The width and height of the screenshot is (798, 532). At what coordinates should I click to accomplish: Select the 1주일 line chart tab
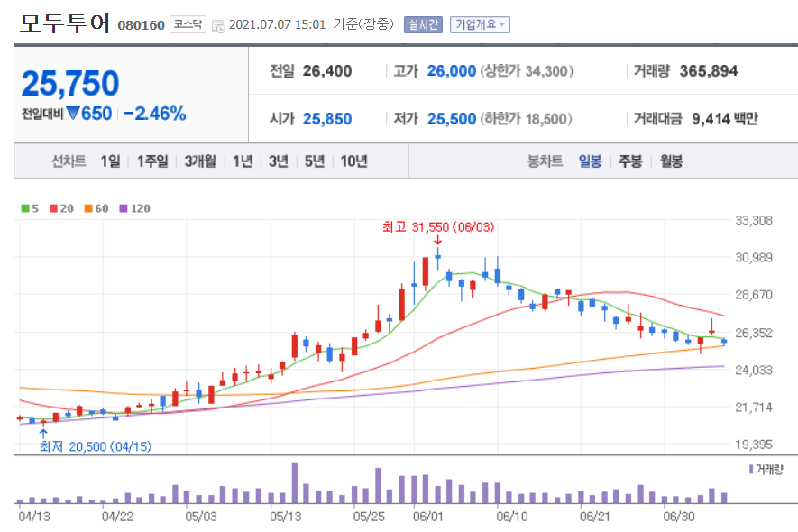point(152,161)
